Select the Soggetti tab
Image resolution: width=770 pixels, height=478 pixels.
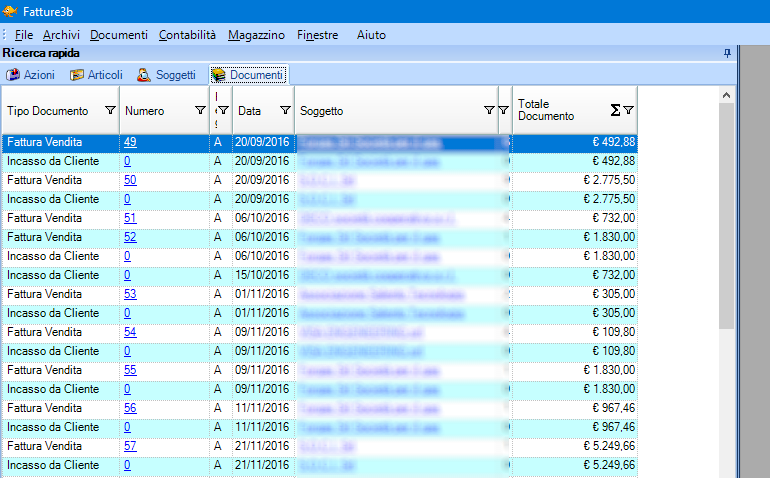pos(166,75)
